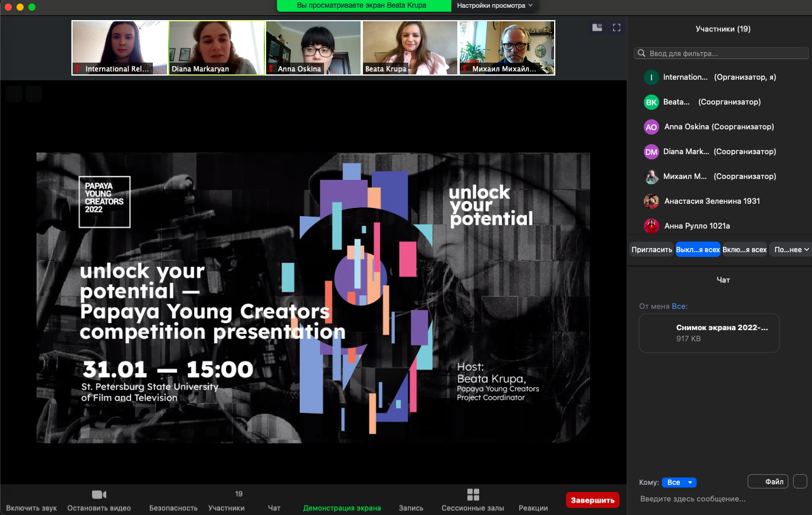Click Анастасия Зеленина's profile picture in the list
This screenshot has width=812, height=515.
[651, 201]
